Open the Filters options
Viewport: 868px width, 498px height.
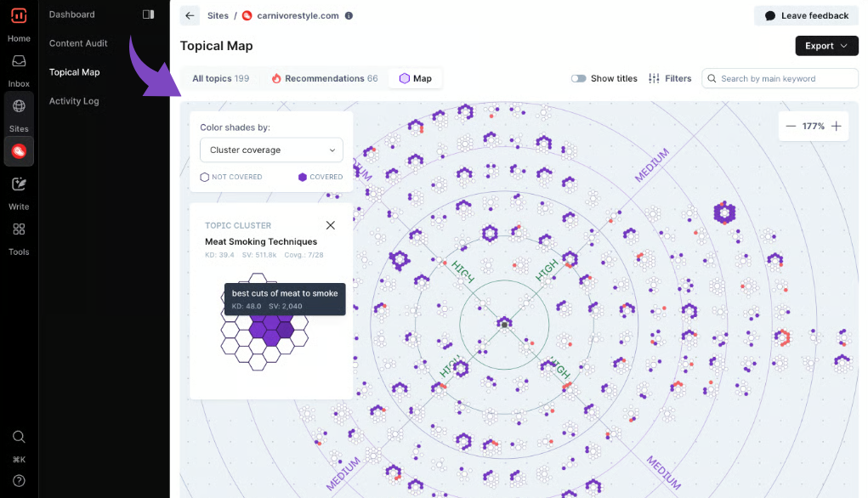pyautogui.click(x=670, y=78)
